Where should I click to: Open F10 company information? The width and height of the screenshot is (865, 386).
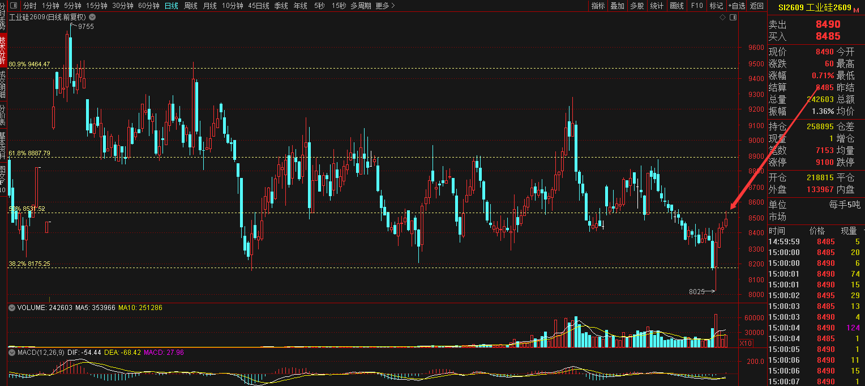pyautogui.click(x=697, y=6)
